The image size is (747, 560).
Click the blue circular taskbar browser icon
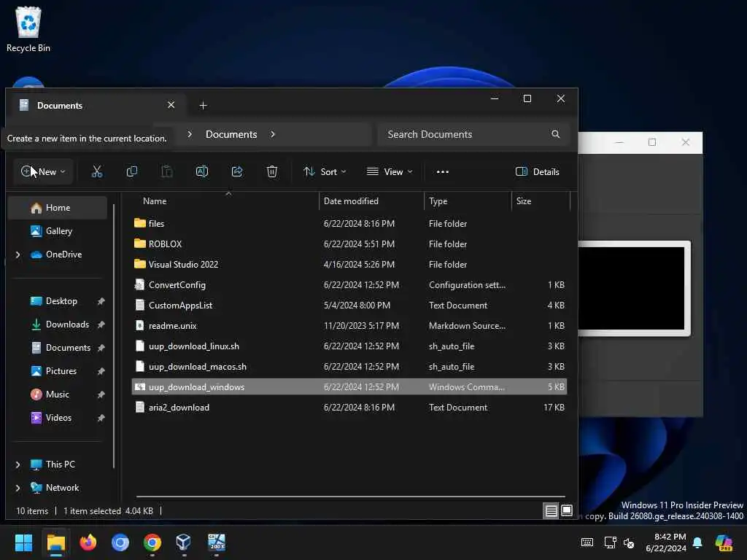click(x=120, y=542)
